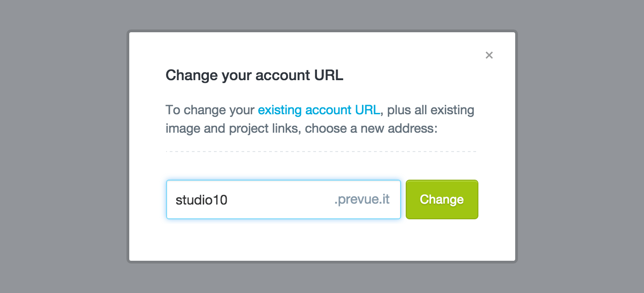Click the highlighted URL input box border
The image size is (644, 293).
(283, 180)
